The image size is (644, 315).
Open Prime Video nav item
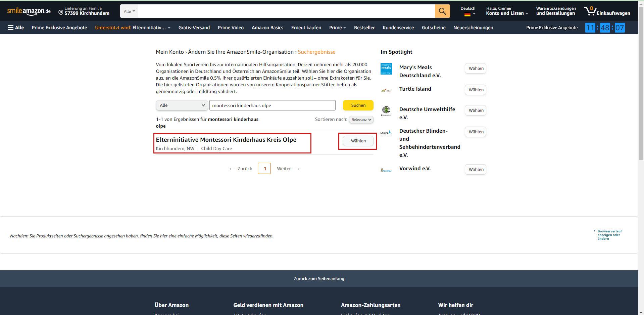tap(231, 28)
